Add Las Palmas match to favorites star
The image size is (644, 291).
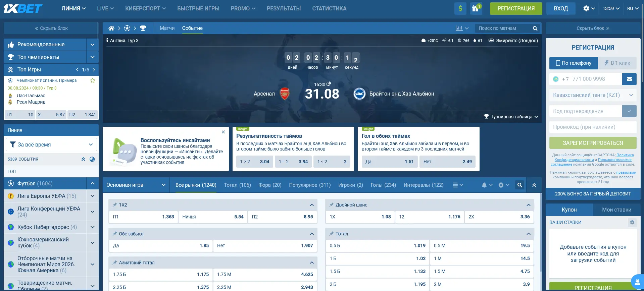pos(93,80)
